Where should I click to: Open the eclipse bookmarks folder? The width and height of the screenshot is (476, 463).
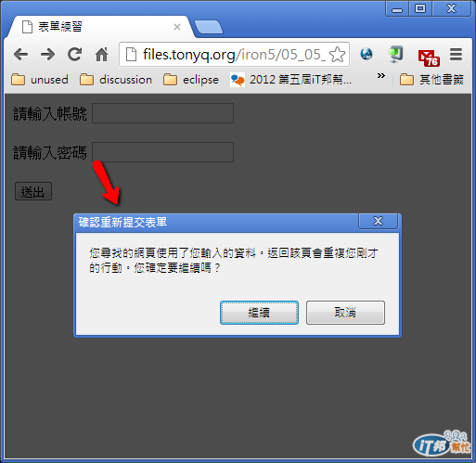[191, 80]
